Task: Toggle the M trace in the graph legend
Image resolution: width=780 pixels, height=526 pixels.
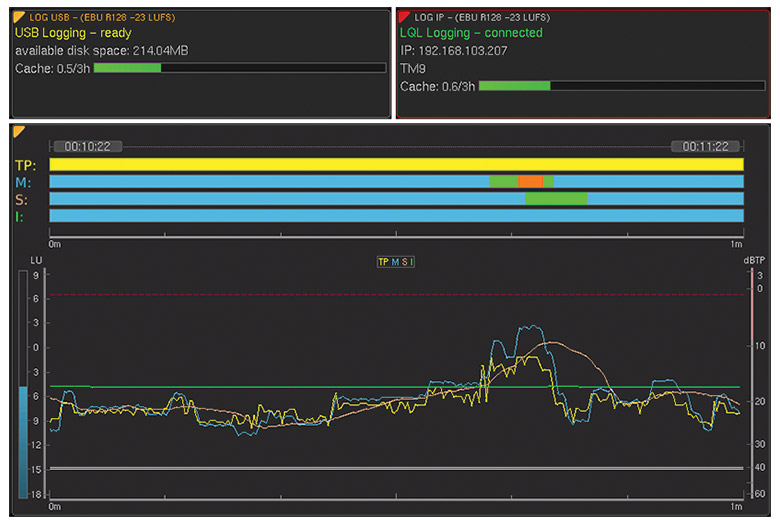Action: (395, 262)
